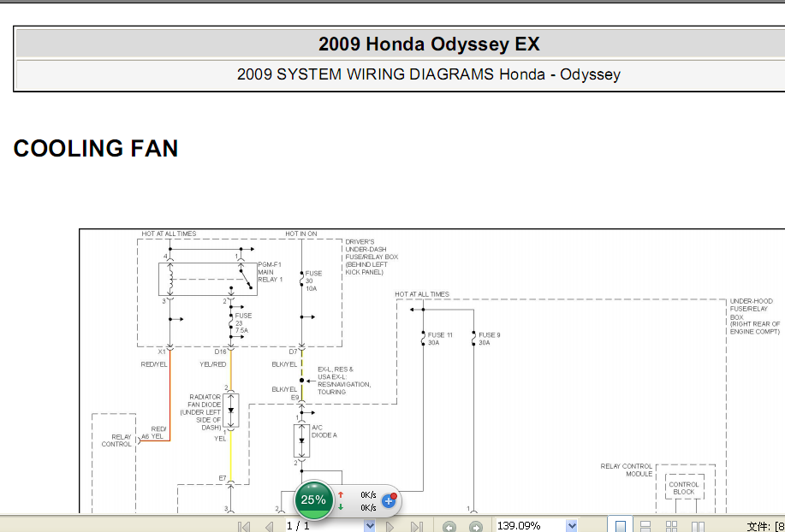Select continuous page layout view

coord(645,526)
